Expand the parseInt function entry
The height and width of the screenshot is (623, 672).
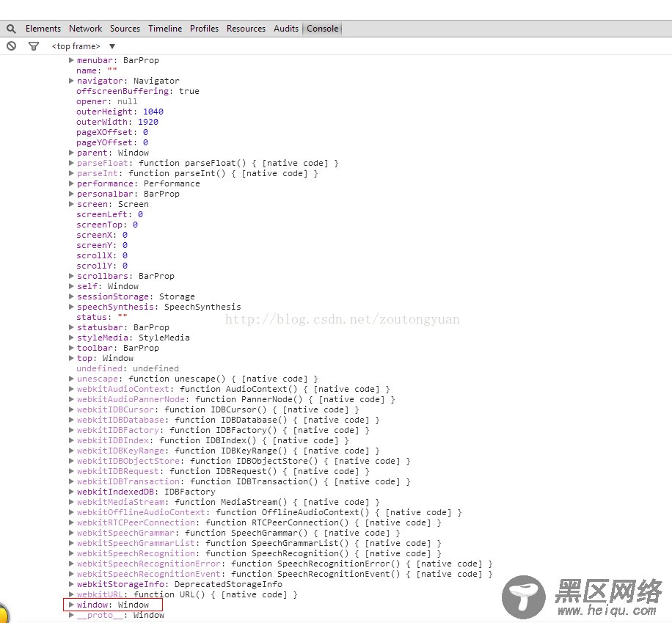point(71,173)
